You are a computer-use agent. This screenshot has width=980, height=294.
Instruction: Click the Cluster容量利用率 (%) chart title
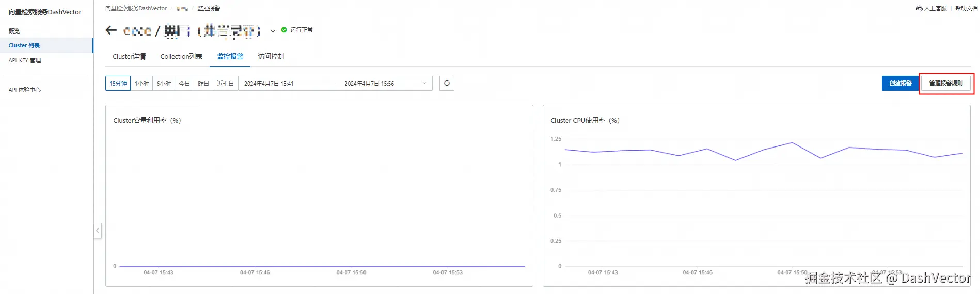pos(147,120)
